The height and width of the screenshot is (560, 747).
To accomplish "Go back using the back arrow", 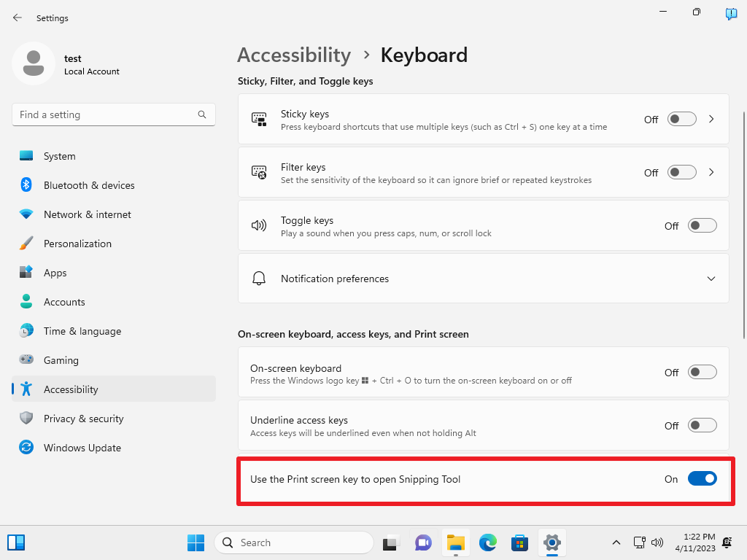I will coord(17,17).
